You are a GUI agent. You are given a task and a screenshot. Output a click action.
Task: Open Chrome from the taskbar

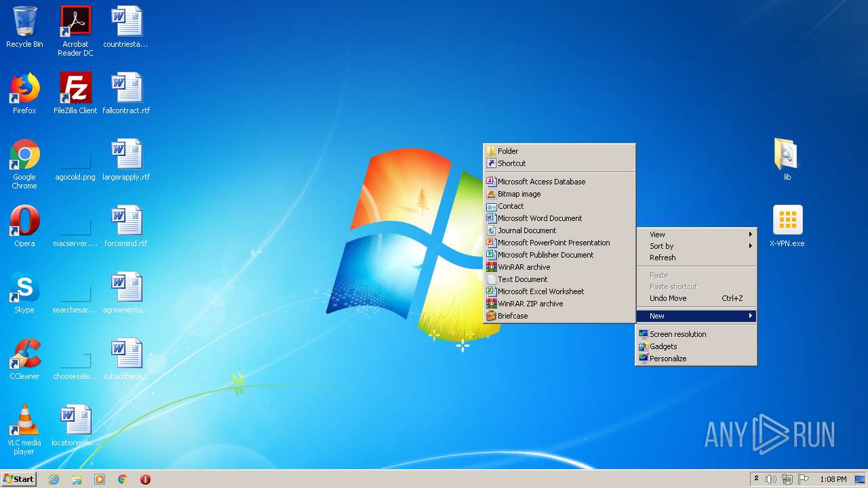123,479
